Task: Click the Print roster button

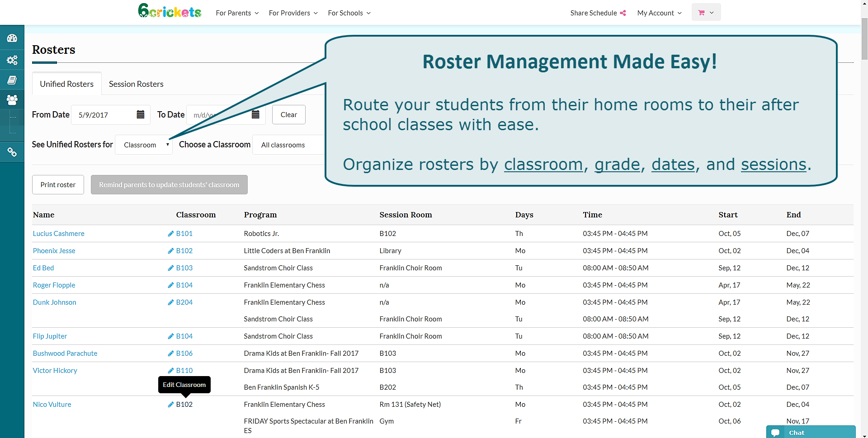Action: pyautogui.click(x=58, y=185)
